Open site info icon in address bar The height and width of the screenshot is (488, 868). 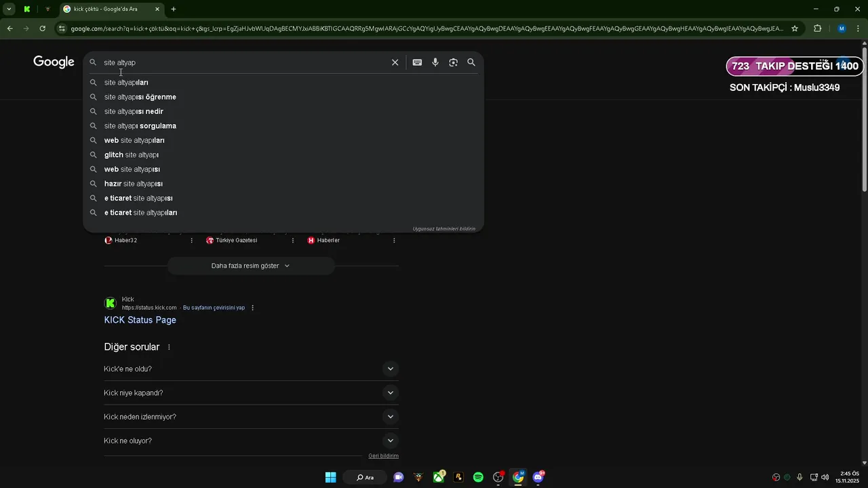pos(62,28)
